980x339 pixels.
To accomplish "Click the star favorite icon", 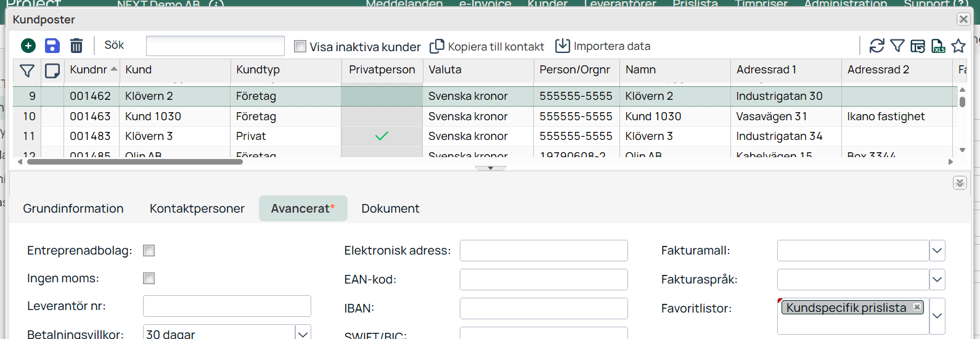I will coord(958,46).
